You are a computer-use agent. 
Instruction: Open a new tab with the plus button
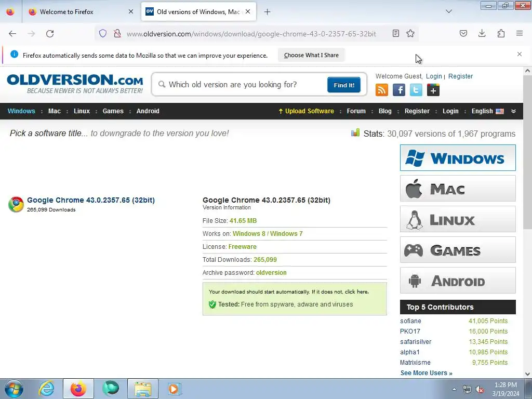[268, 12]
